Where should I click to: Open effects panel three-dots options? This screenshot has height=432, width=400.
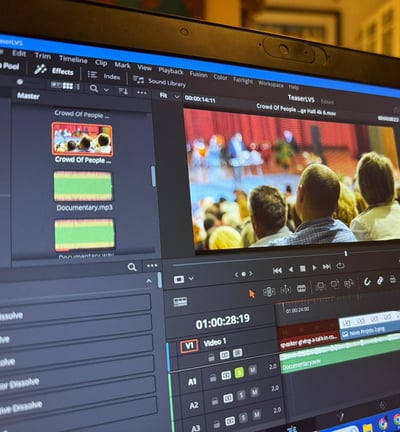click(152, 266)
